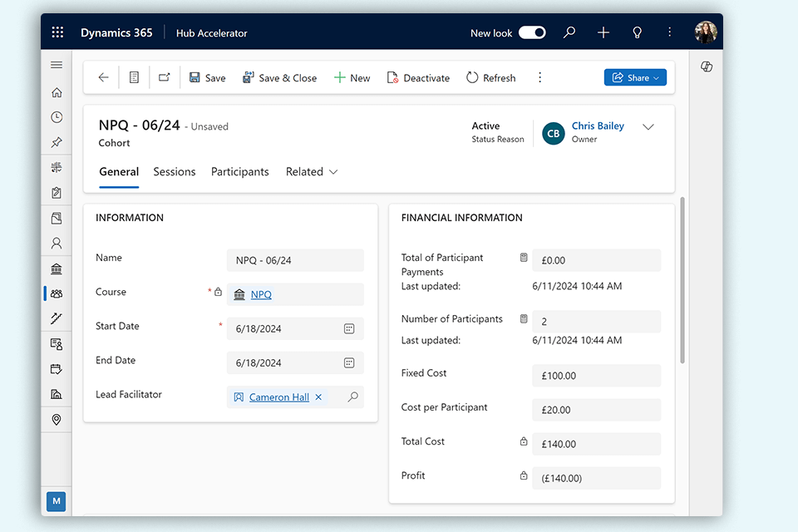Switch to the Sessions tab

tap(175, 172)
